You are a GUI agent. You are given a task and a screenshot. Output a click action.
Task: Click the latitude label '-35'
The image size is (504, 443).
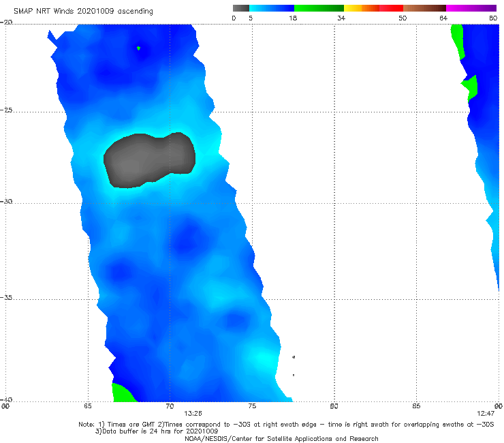coord(6,297)
